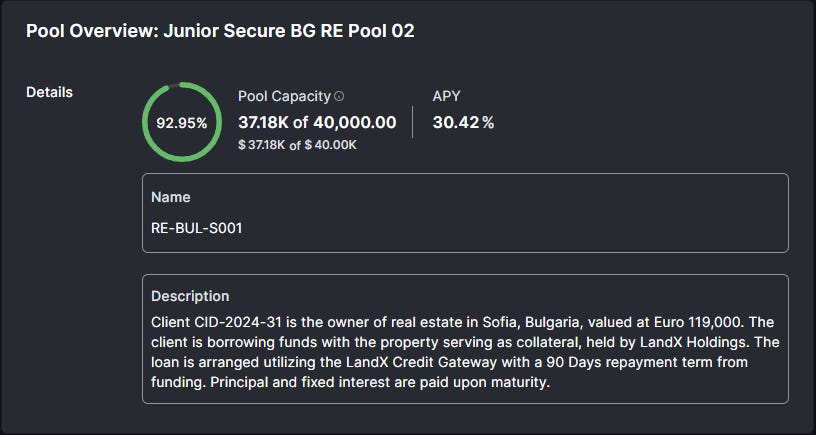816x435 pixels.
Task: Select the Details section label
Action: tap(49, 92)
